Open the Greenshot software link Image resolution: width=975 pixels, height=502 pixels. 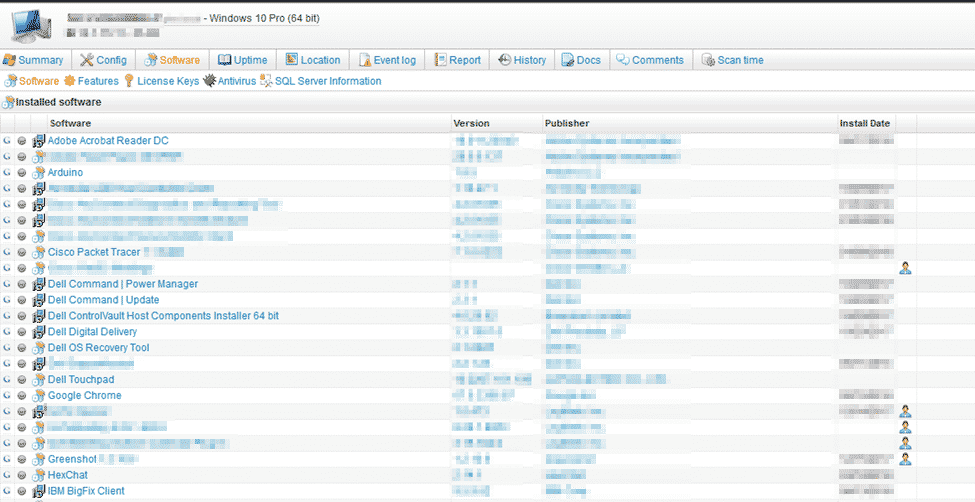[x=72, y=460]
